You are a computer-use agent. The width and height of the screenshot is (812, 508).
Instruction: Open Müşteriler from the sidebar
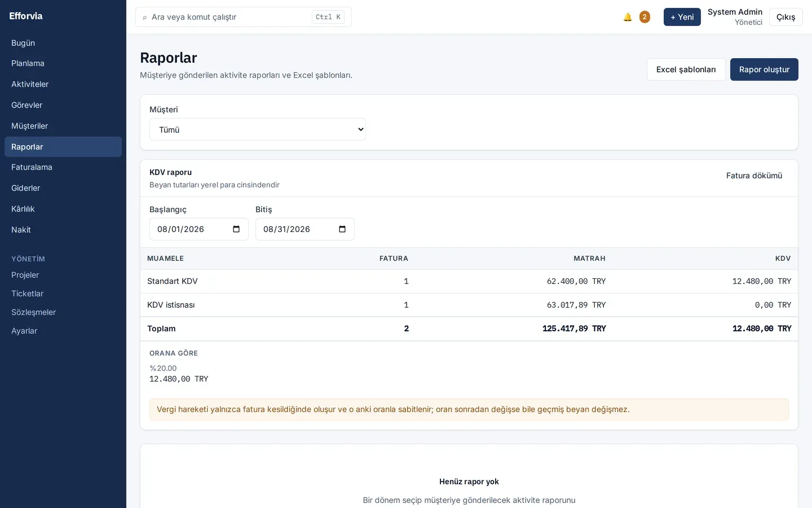point(63,126)
